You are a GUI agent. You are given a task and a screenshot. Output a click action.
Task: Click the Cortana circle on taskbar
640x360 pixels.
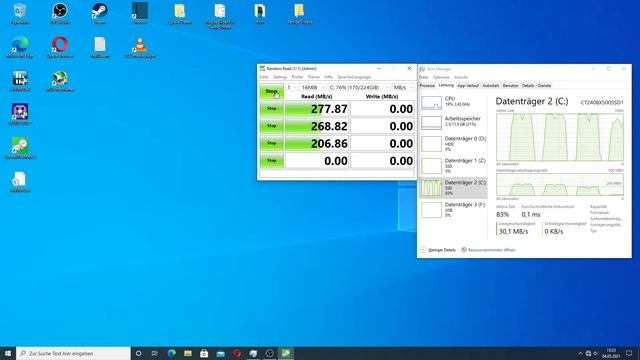pos(138,353)
